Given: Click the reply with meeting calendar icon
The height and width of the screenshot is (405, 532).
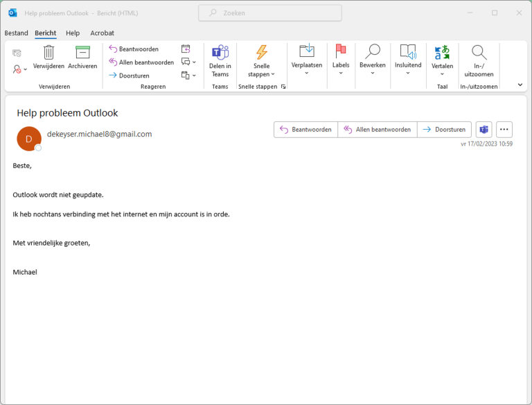Looking at the screenshot, I should pyautogui.click(x=186, y=49).
